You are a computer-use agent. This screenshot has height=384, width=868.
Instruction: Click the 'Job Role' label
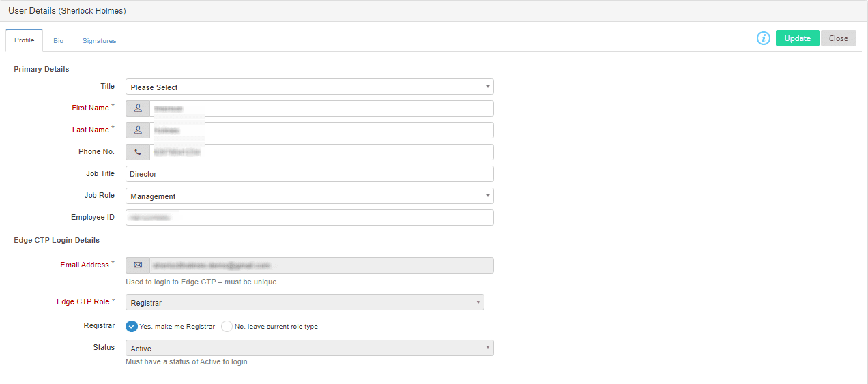point(100,195)
